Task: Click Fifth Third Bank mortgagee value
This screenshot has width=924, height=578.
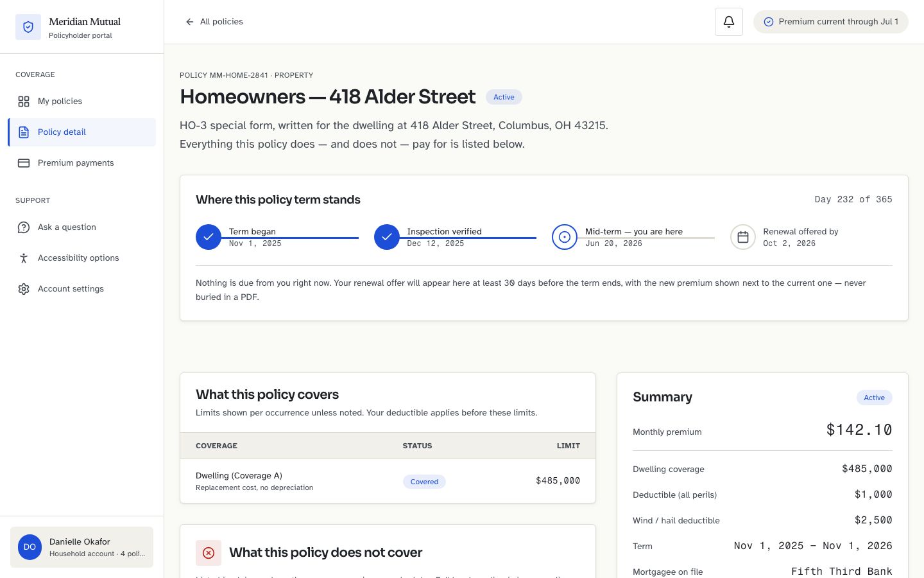Action: tap(842, 572)
